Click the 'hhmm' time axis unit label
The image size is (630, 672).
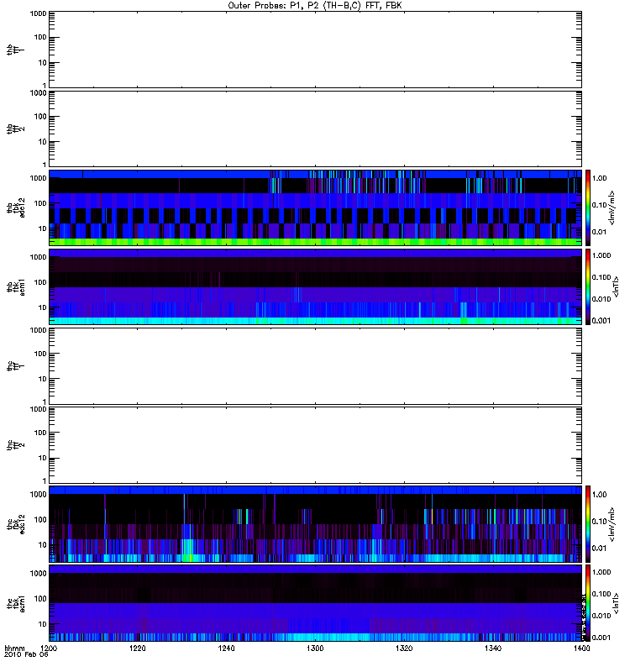pos(14,648)
